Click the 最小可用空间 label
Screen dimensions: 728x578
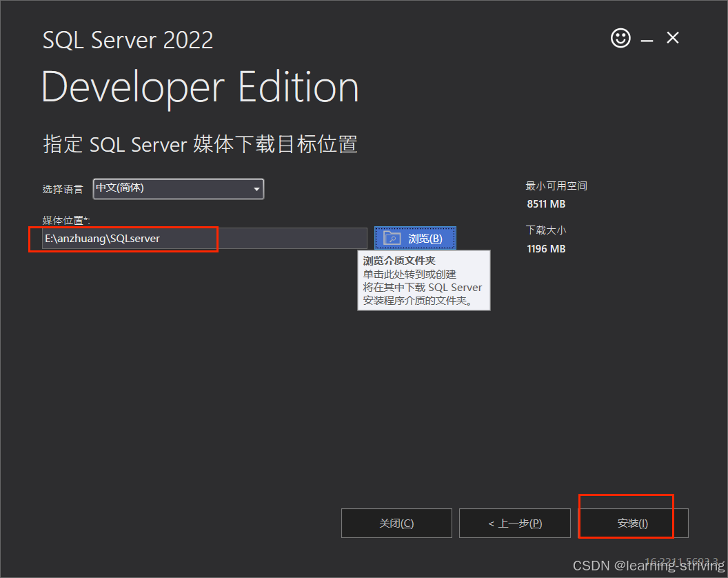556,186
